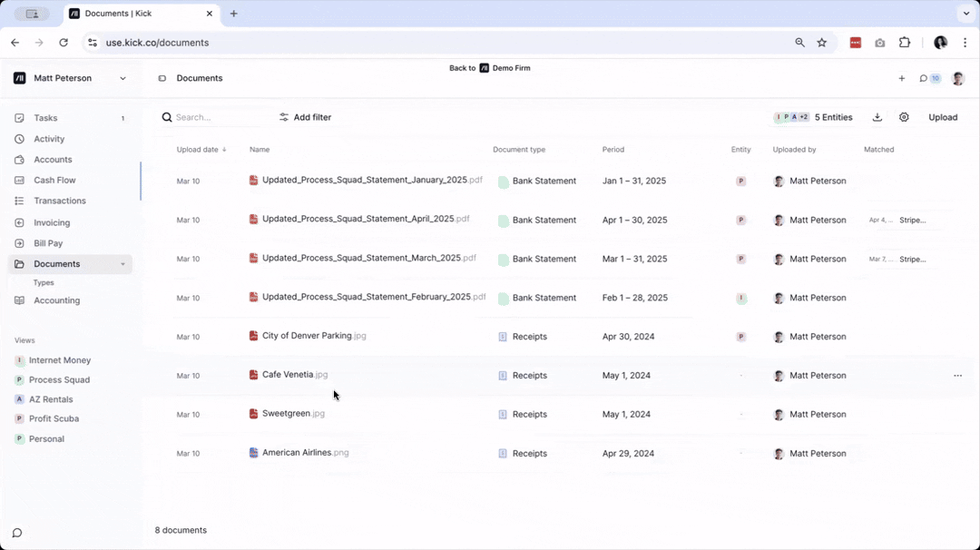Click the download icon near Upload button
Image resolution: width=980 pixels, height=550 pixels.
[x=876, y=117]
